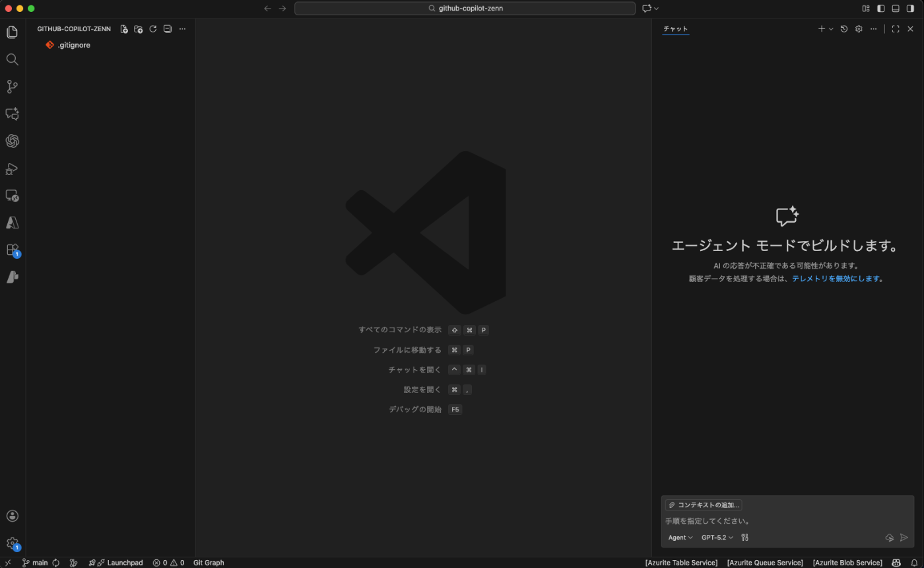The height and width of the screenshot is (568, 924).
Task: Refresh the Explorer file tree
Action: (x=153, y=29)
